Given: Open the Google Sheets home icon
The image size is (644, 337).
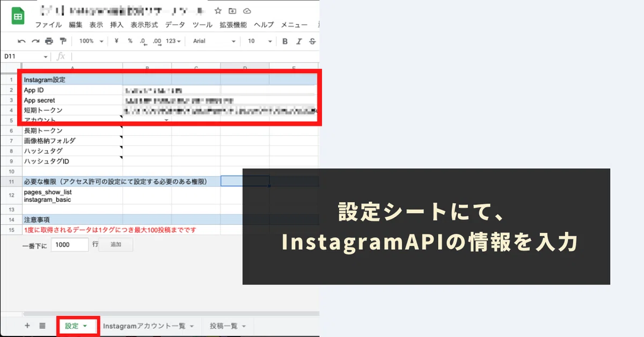Looking at the screenshot, I should tap(18, 16).
